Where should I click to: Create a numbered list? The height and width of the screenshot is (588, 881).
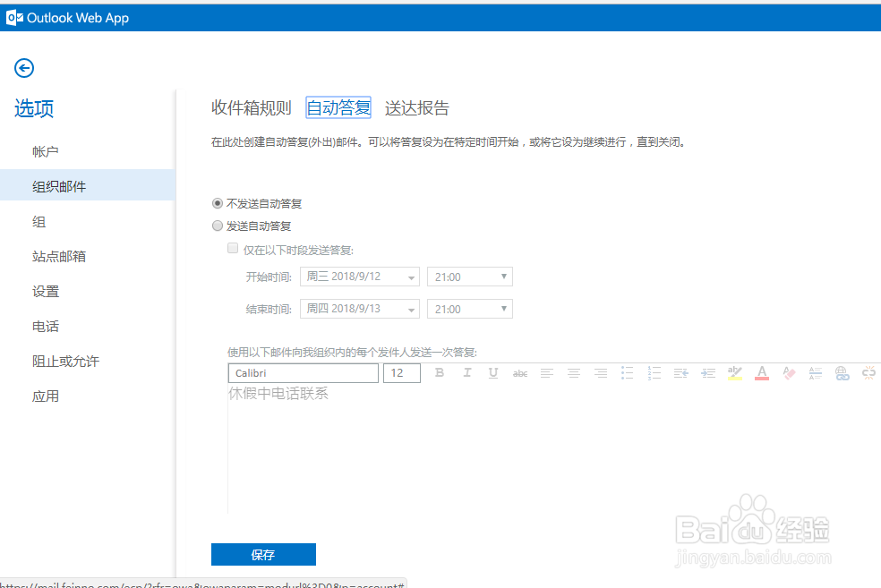[x=654, y=373]
